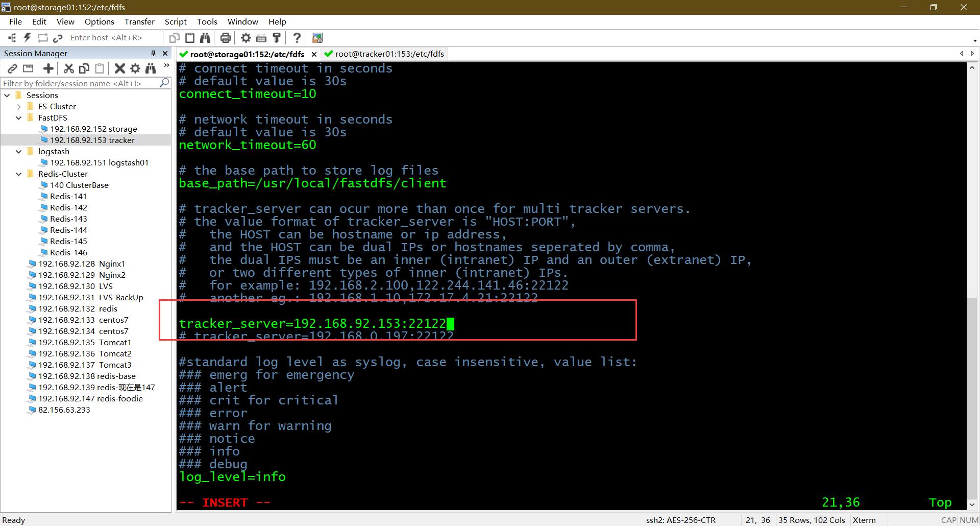Screen dimensions: 980x526
Task: Close the Session Manager panel
Action: click(165, 53)
